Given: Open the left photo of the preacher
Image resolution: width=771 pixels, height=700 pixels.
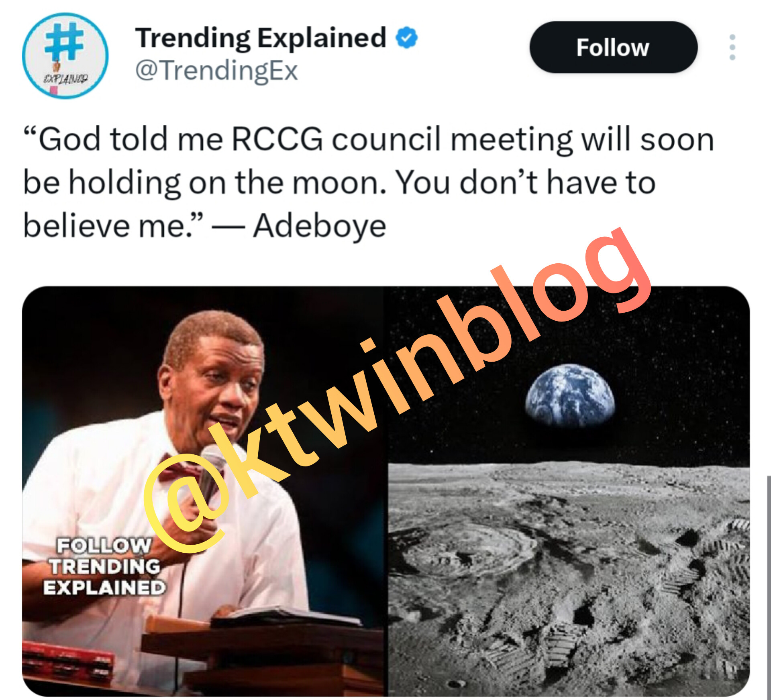Looking at the screenshot, I should coord(203,491).
